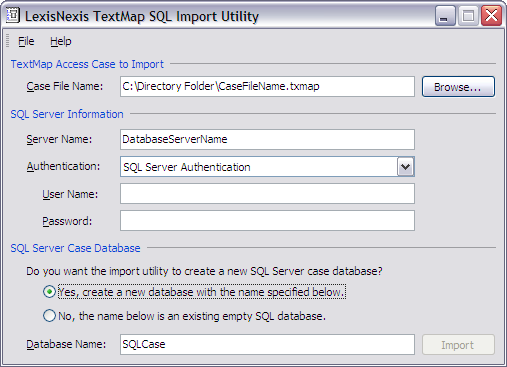This screenshot has width=507, height=367.
Task: Select the Case File Name text field
Action: coord(267,87)
